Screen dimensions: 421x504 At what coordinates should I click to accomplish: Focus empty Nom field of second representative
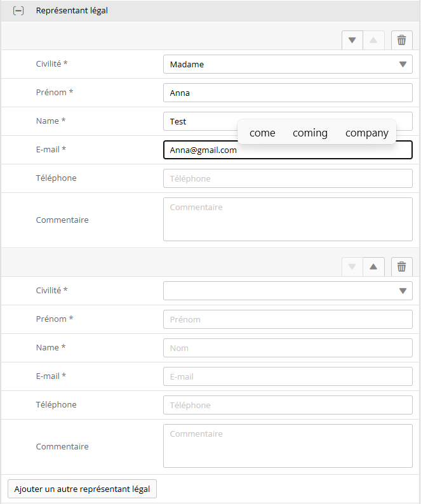tap(288, 348)
